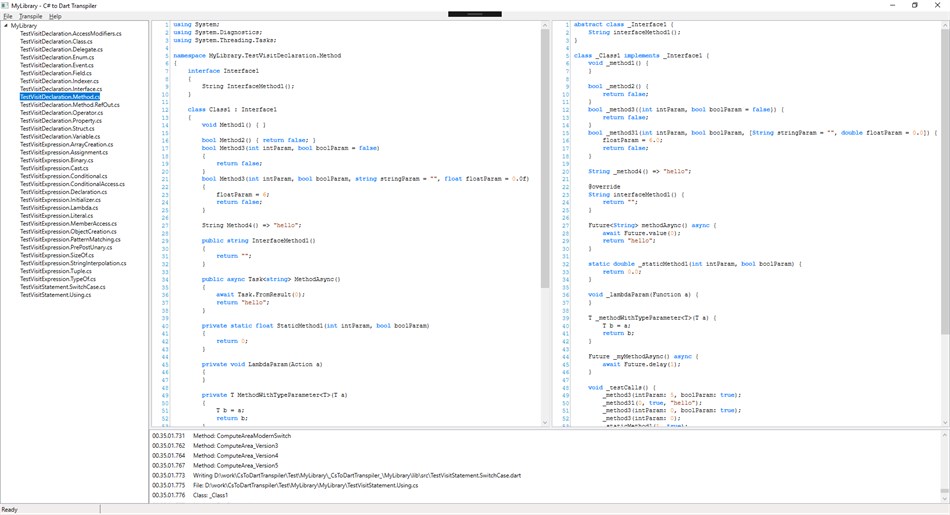This screenshot has height=515, width=950.
Task: Click C# editor scrollbar up arrow
Action: tap(544, 25)
